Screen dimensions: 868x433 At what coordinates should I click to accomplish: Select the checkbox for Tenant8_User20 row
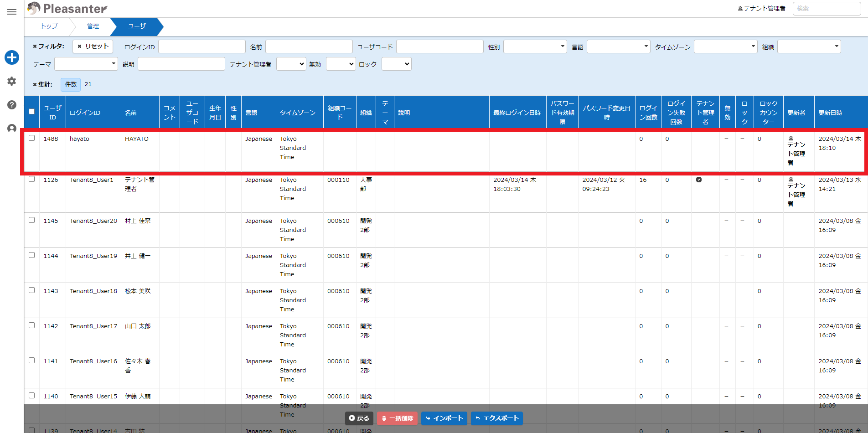[31, 220]
